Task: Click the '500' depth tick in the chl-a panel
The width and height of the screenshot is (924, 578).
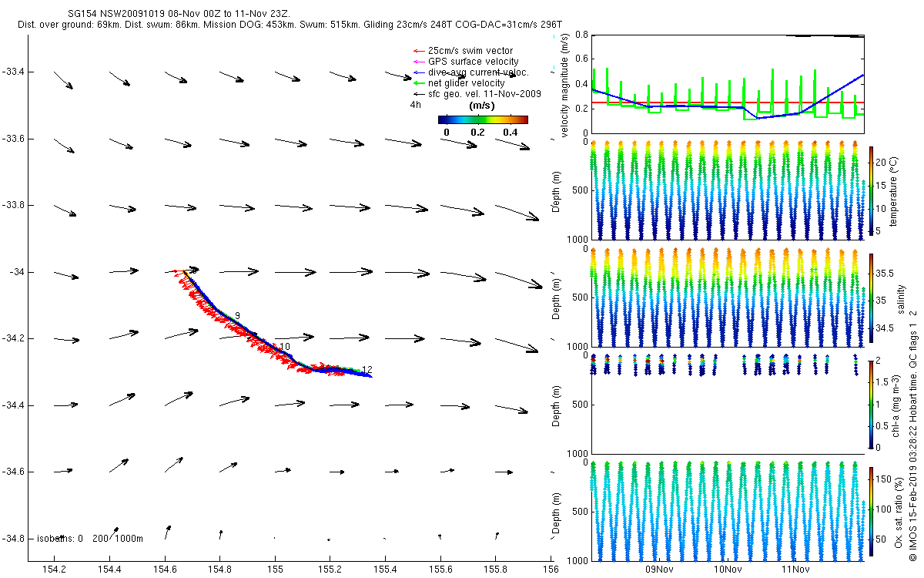Action: pyautogui.click(x=581, y=405)
